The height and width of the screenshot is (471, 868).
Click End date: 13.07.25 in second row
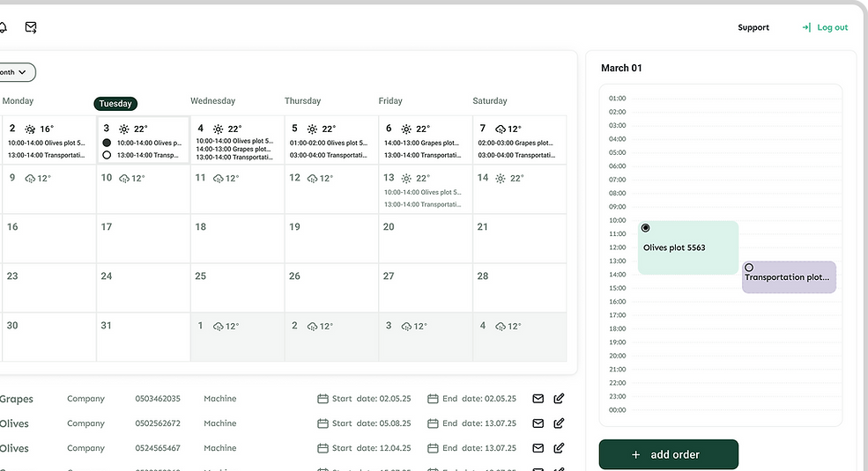pyautogui.click(x=479, y=423)
